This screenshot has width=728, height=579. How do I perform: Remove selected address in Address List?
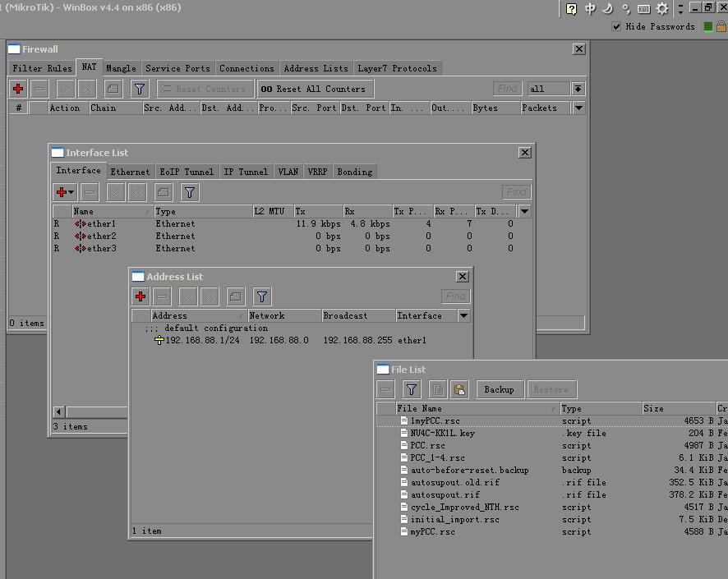(162, 296)
